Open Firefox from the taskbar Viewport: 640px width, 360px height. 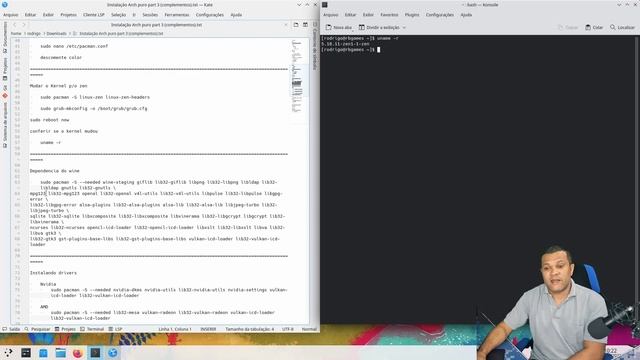tap(78, 352)
